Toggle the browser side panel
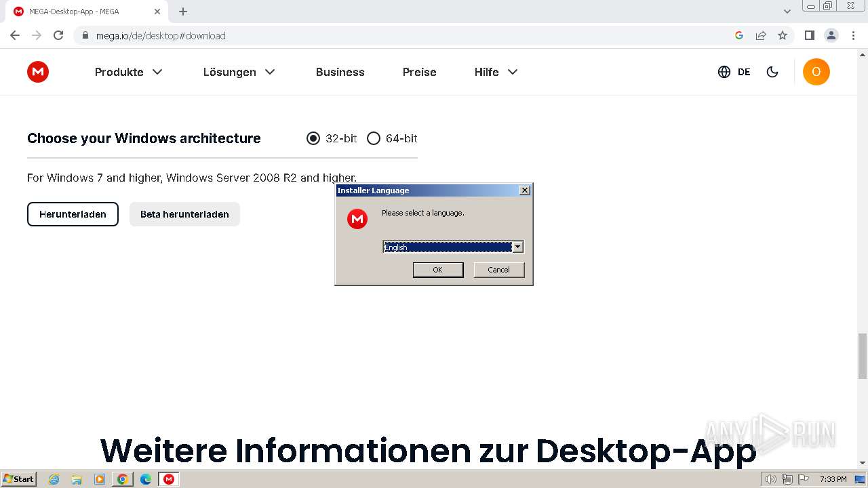 click(x=810, y=35)
